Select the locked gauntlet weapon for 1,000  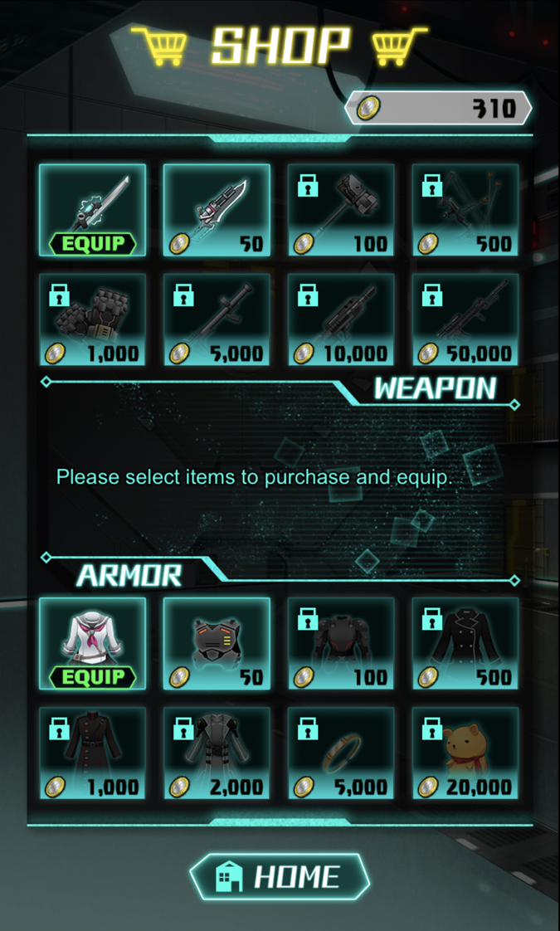[x=92, y=319]
